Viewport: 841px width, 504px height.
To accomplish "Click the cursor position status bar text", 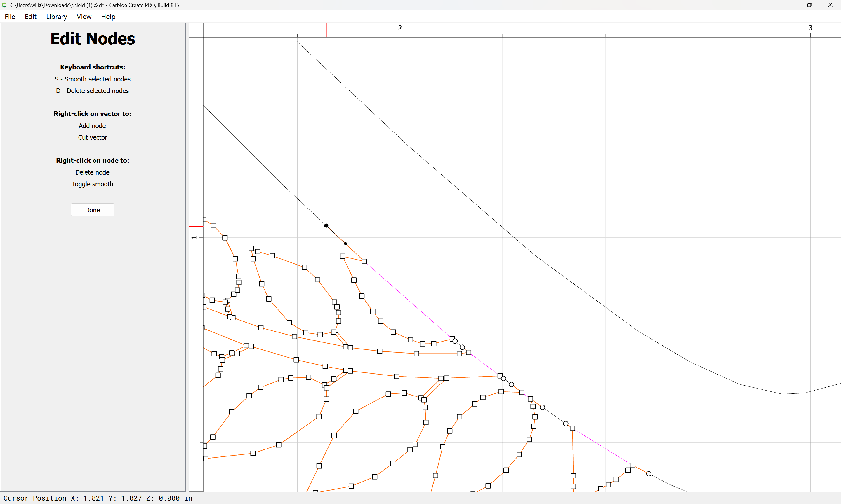I will coord(98,498).
